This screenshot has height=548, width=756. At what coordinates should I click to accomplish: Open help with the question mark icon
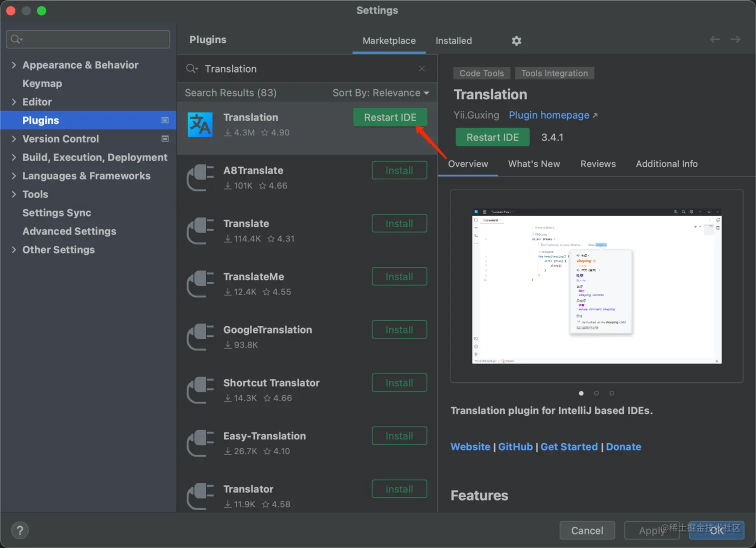click(x=20, y=530)
